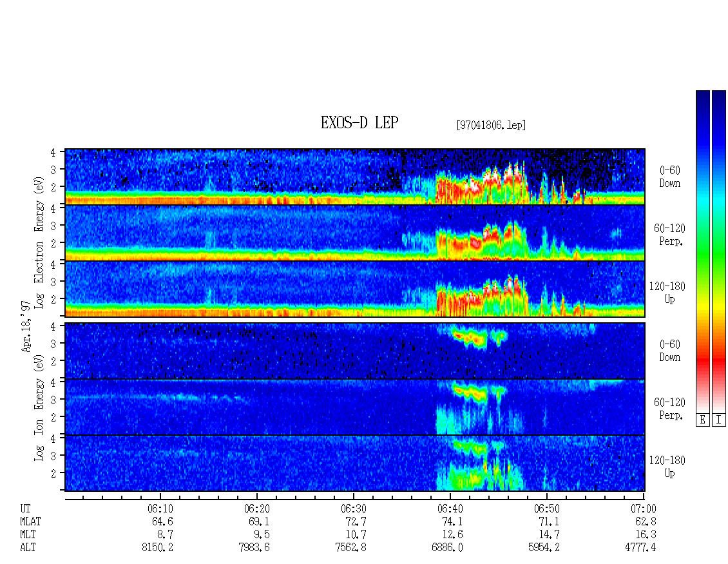The image size is (728, 564).
Task: Click the Log Ion Energy (eV) axis label
Action: (x=39, y=407)
